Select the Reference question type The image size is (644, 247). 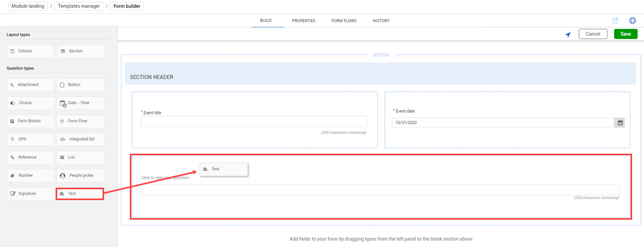click(30, 157)
